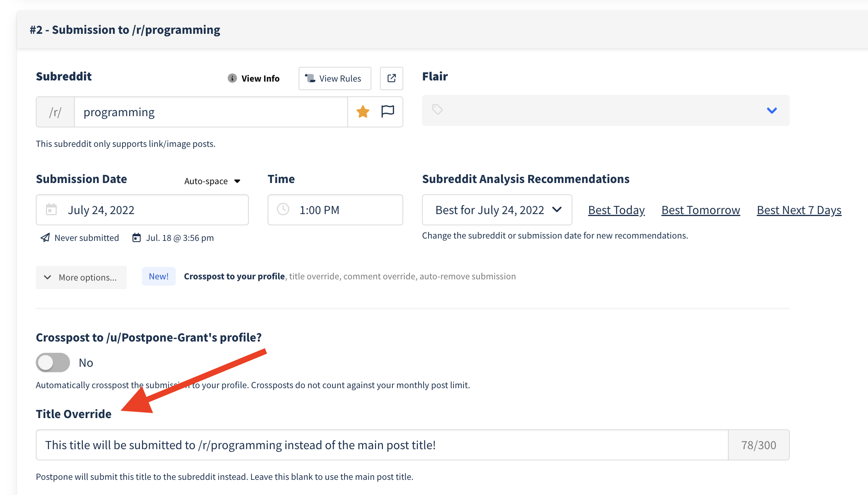This screenshot has height=495, width=868.
Task: Open the Flair dropdown
Action: click(x=772, y=110)
